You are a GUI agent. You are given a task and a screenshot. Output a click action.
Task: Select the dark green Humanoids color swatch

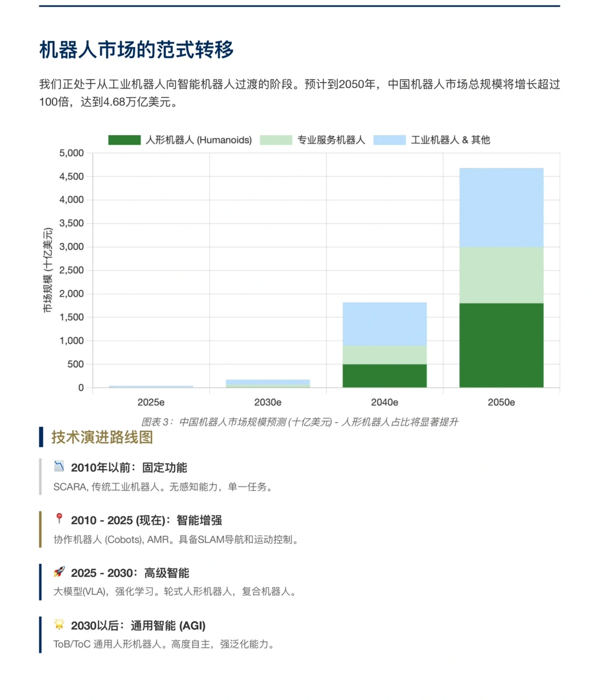(x=123, y=140)
